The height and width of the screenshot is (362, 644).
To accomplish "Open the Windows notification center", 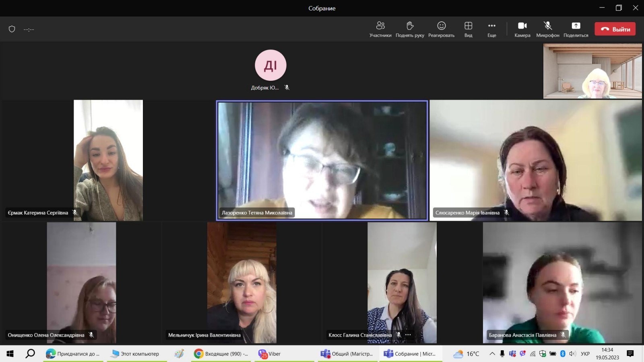I will tap(630, 354).
